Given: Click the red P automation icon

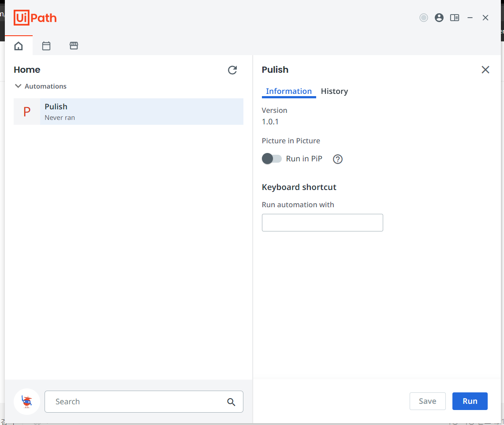Looking at the screenshot, I should (x=27, y=112).
